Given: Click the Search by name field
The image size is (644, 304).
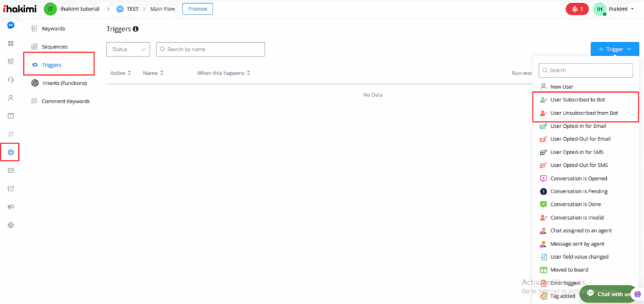Looking at the screenshot, I should point(211,49).
